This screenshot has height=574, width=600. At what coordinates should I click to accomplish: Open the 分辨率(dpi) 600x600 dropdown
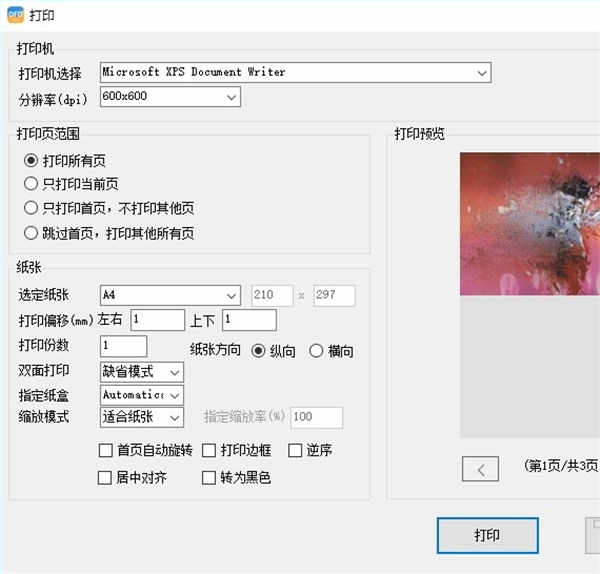point(170,96)
